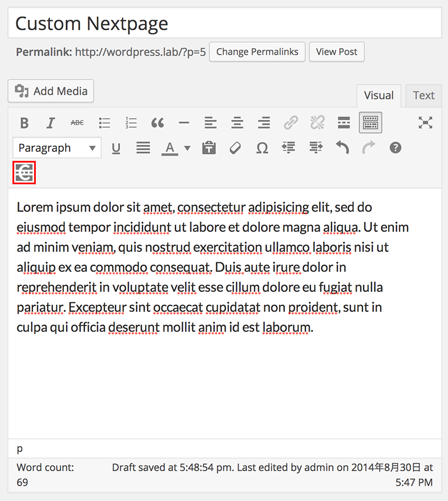
Task: Click the Change Permalinks button
Action: coord(258,52)
